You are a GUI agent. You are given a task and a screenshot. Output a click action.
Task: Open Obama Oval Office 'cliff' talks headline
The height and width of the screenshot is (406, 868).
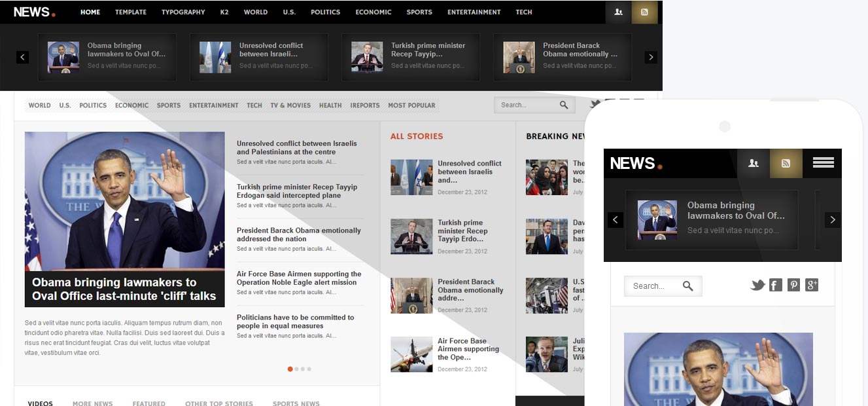tap(124, 289)
